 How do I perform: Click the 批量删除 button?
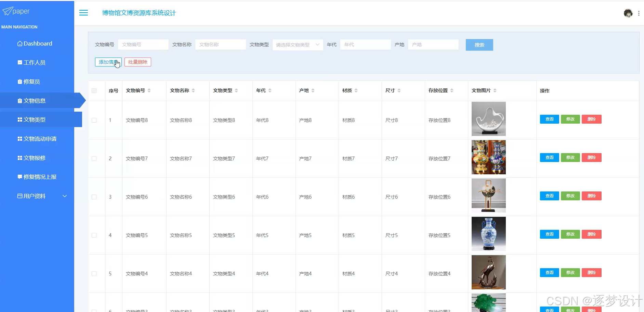pos(137,62)
